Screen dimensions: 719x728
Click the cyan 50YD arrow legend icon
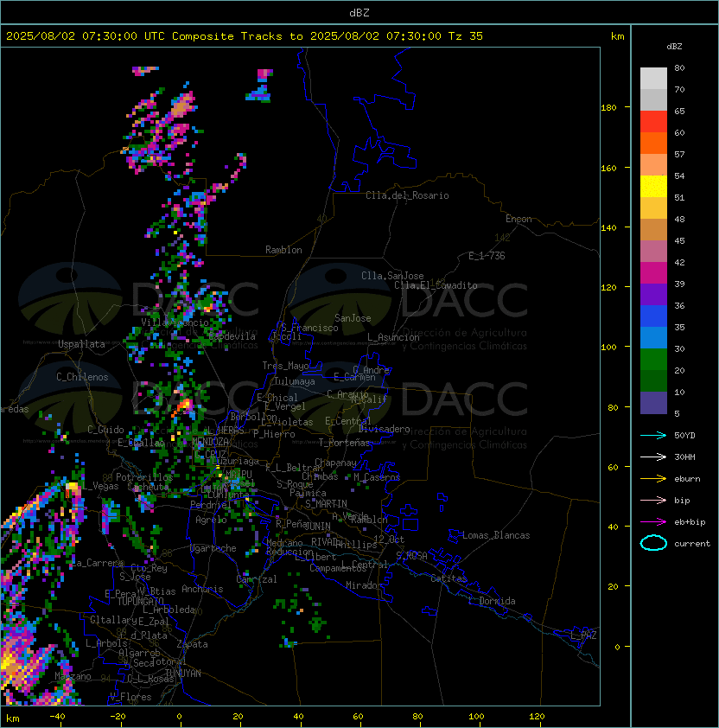click(x=653, y=435)
